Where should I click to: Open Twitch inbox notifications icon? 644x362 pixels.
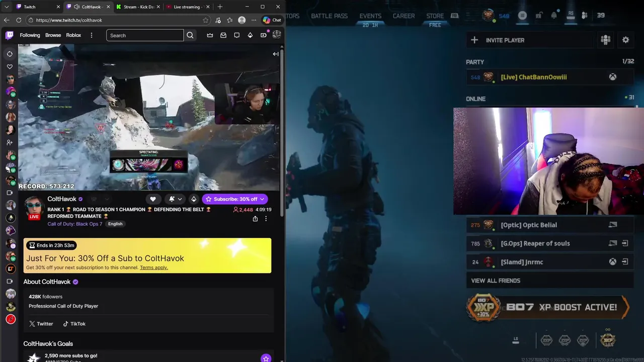[x=223, y=35]
